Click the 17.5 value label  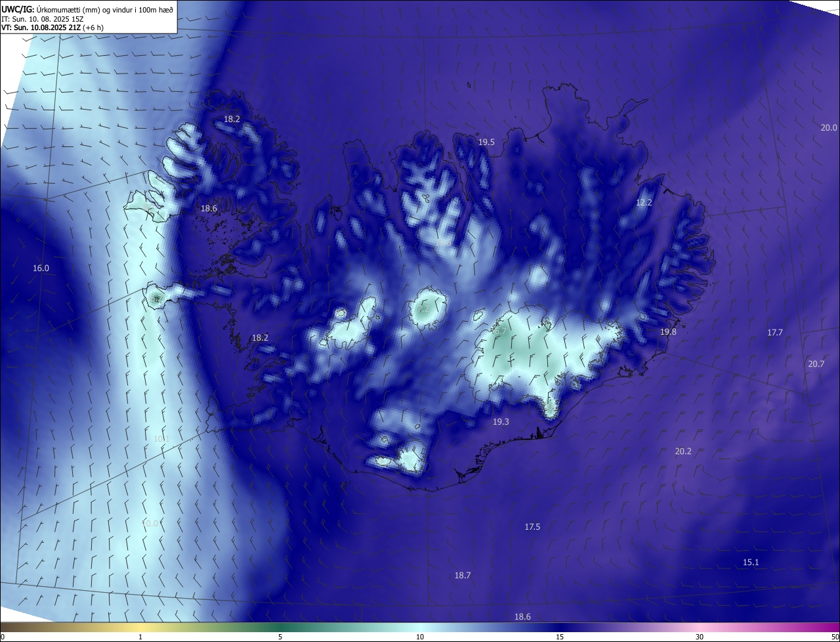pyautogui.click(x=532, y=527)
